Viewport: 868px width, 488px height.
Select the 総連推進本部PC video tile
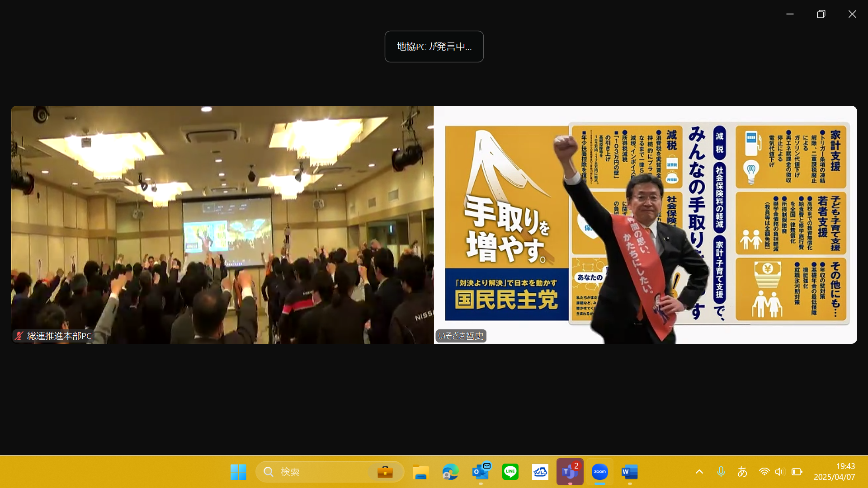(x=222, y=225)
